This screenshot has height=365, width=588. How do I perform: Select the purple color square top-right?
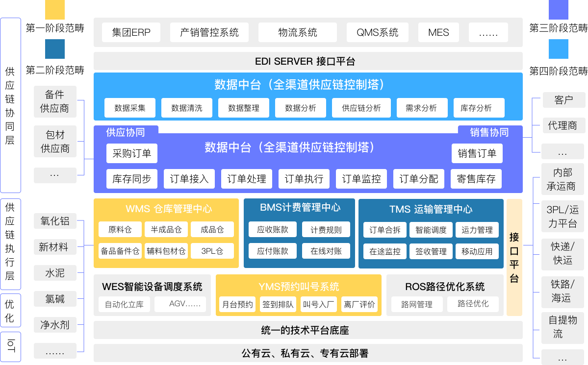pos(558,10)
